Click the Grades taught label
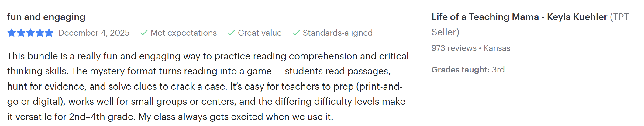The height and width of the screenshot is (126, 644). pos(460,70)
